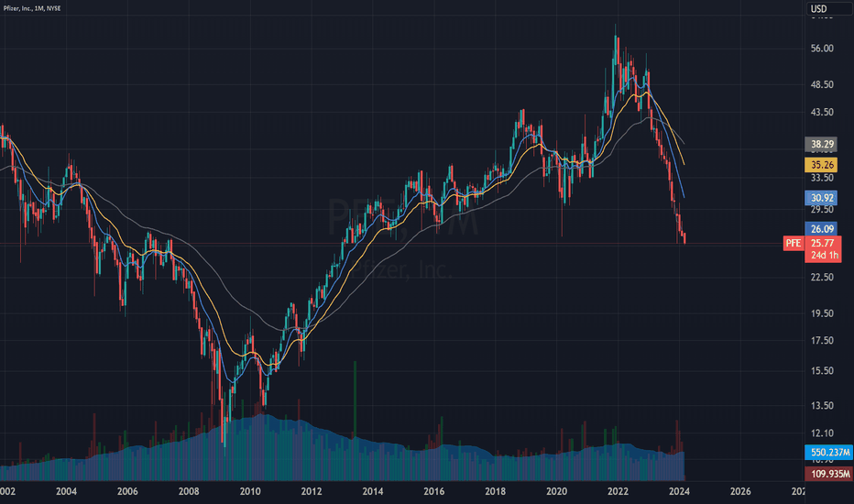Select the blue 26.09 price tag
Image resolution: width=854 pixels, height=504 pixels.
[x=821, y=229]
